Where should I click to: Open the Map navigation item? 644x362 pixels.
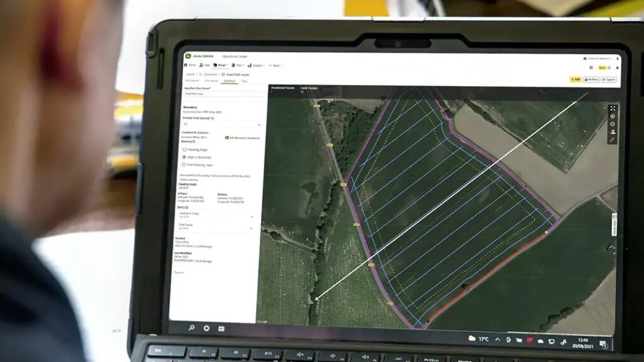(204, 65)
